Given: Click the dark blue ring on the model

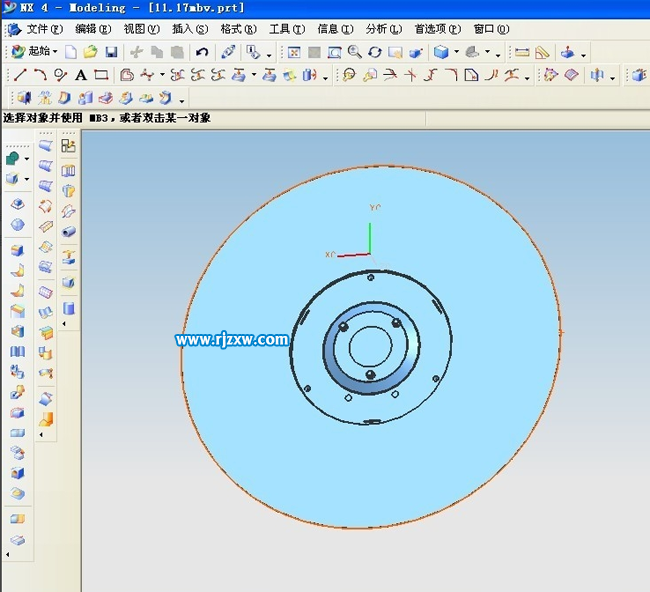Looking at the screenshot, I should point(331,352).
